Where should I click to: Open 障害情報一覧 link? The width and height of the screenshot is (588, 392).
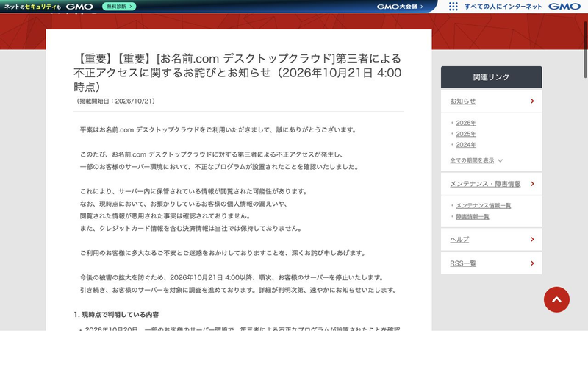pos(473,216)
